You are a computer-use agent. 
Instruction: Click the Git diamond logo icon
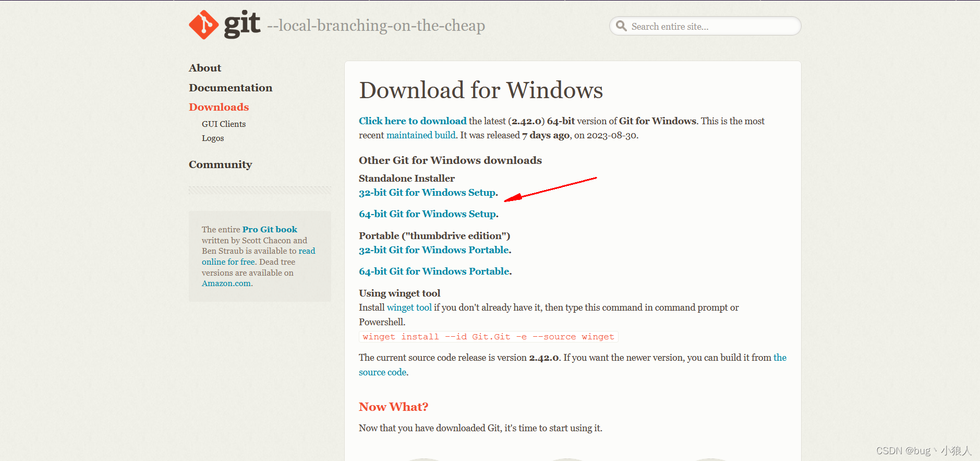(x=203, y=25)
